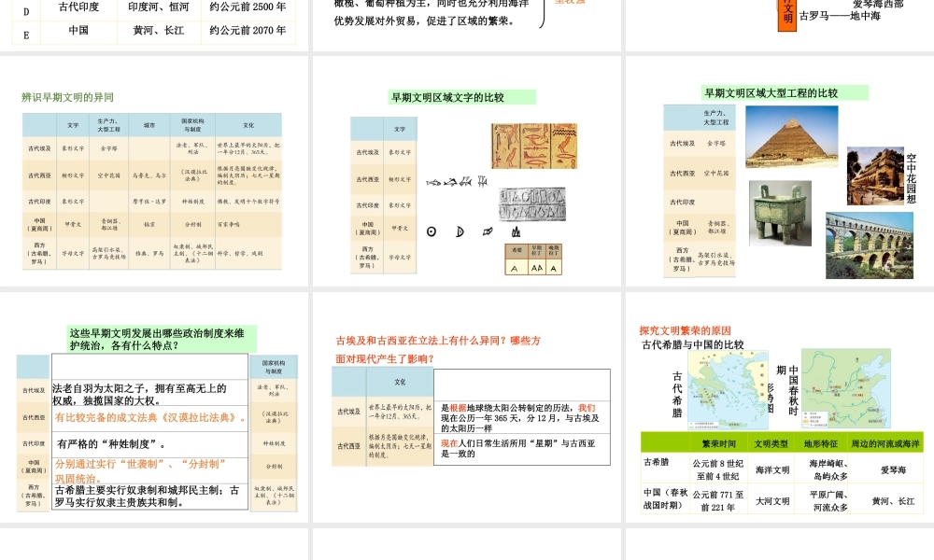The image size is (934, 560).
Task: Click the cell 海洋文明
Action: [x=772, y=470]
